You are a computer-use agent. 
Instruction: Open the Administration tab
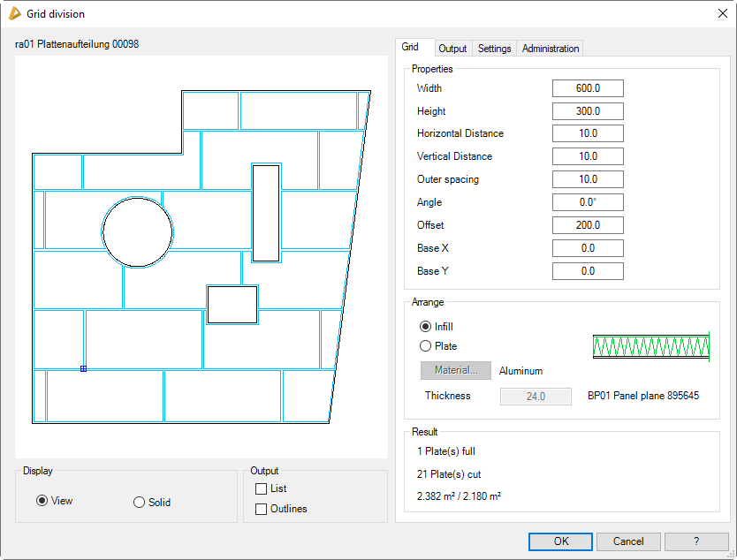[x=550, y=49]
